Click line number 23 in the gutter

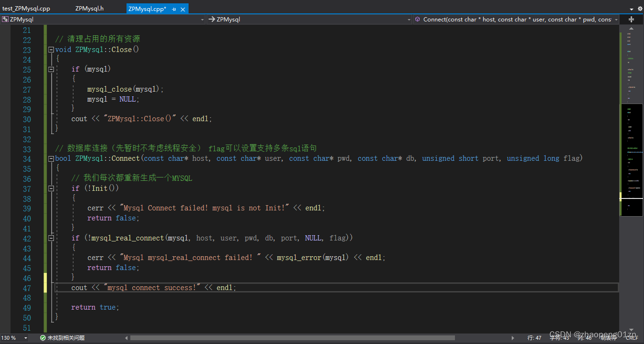[x=27, y=50]
